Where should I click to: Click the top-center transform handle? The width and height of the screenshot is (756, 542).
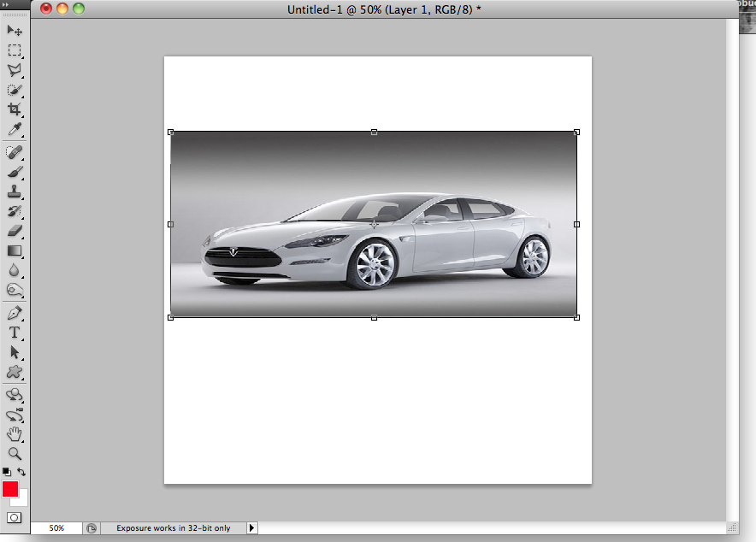pos(374,132)
